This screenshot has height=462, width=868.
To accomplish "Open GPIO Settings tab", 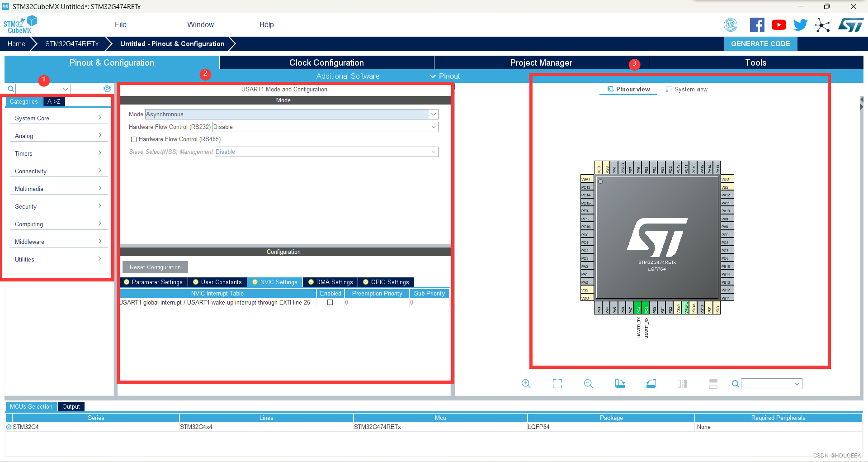I will [x=386, y=282].
